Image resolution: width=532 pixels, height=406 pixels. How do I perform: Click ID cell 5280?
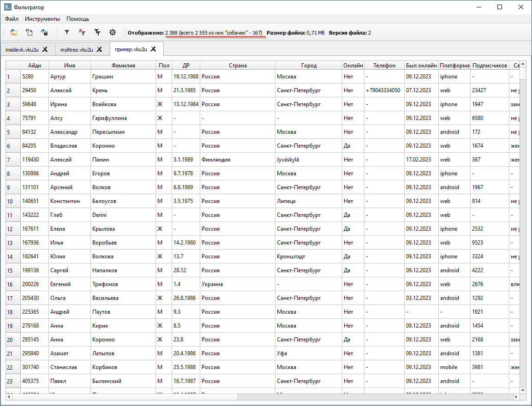click(x=35, y=77)
